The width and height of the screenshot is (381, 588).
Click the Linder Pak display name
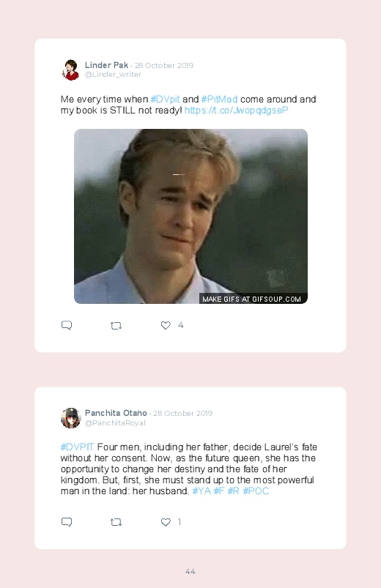[106, 65]
